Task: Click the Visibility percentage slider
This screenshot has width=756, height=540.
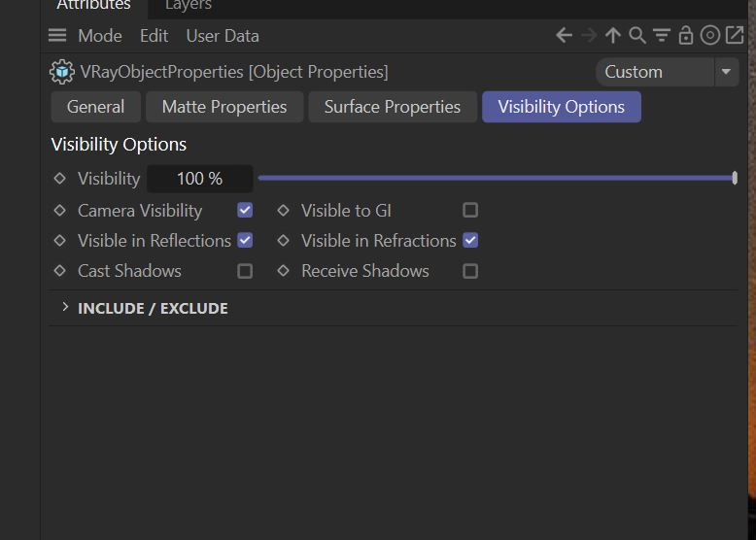Action: [497, 179]
